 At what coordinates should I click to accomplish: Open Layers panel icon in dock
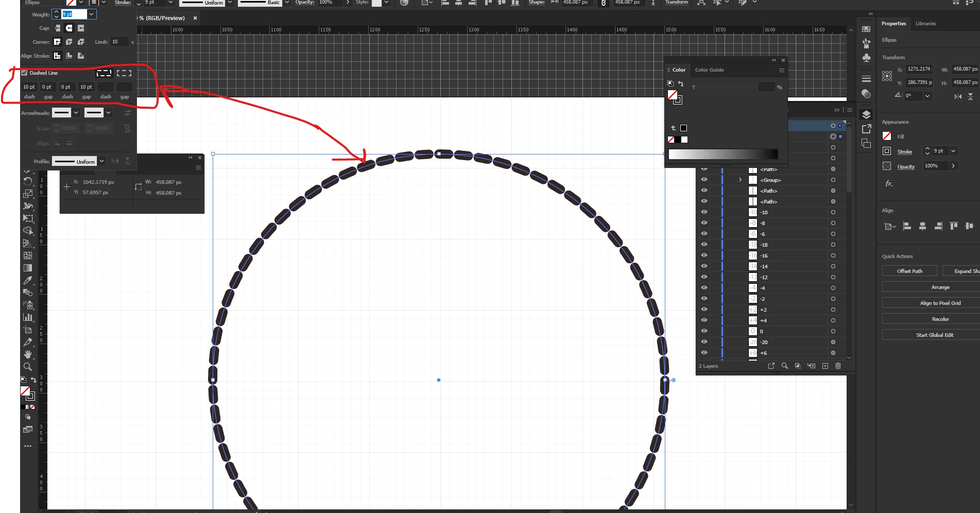click(866, 114)
